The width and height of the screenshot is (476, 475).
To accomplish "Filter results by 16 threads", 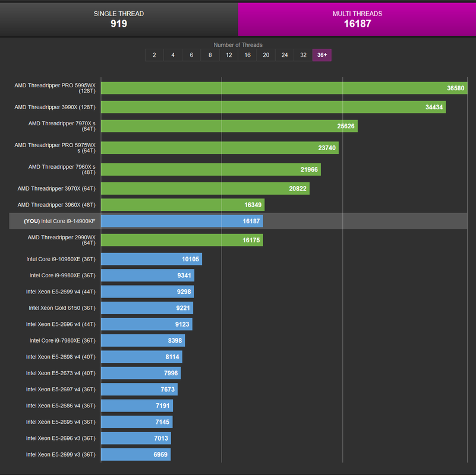I will click(247, 55).
